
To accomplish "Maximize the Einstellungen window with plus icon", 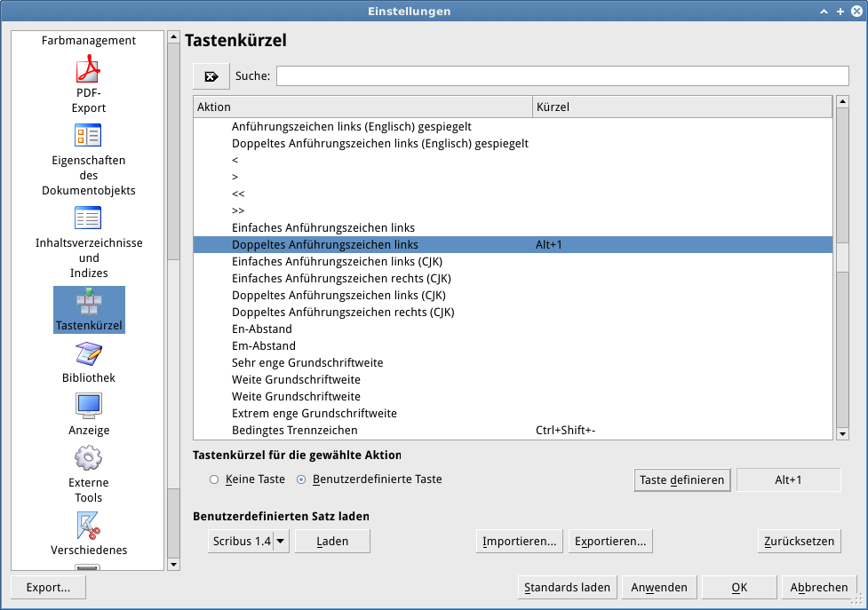I will [840, 11].
